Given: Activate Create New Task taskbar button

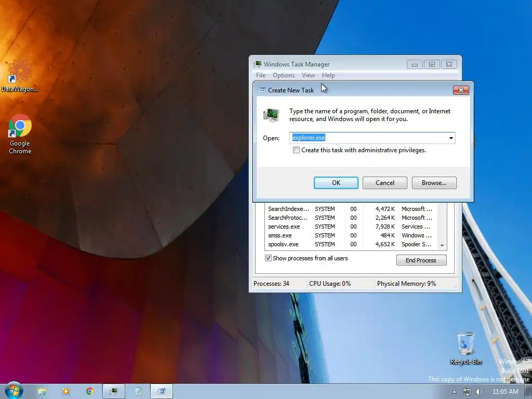Looking at the screenshot, I should (x=162, y=392).
